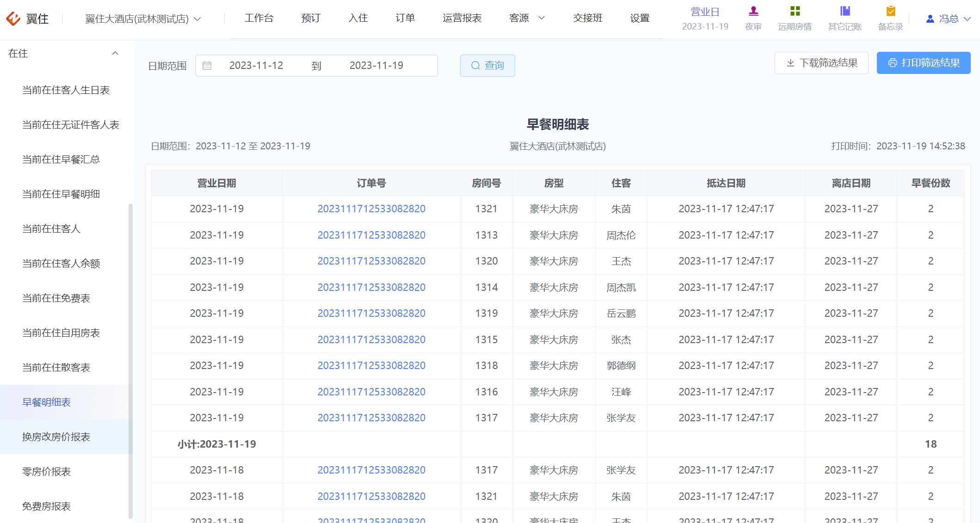Open the 备忘录 memo icon
This screenshot has height=523, width=980.
coord(890,11)
